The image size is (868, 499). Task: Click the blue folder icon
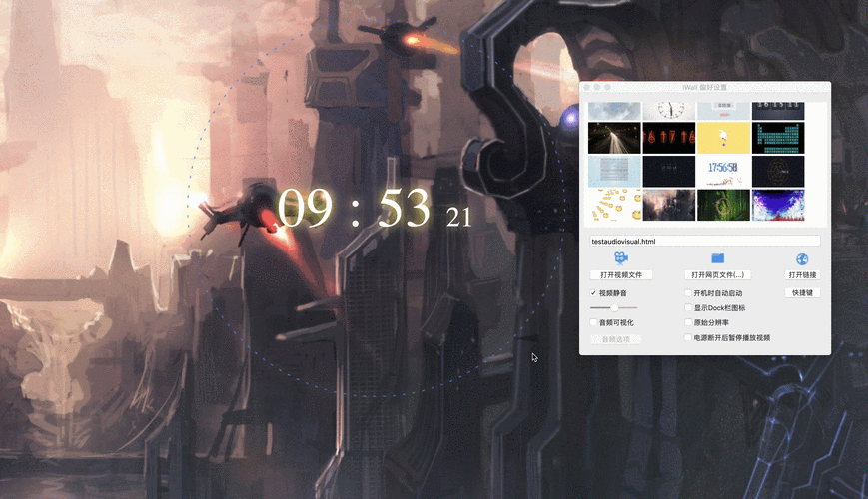(717, 258)
